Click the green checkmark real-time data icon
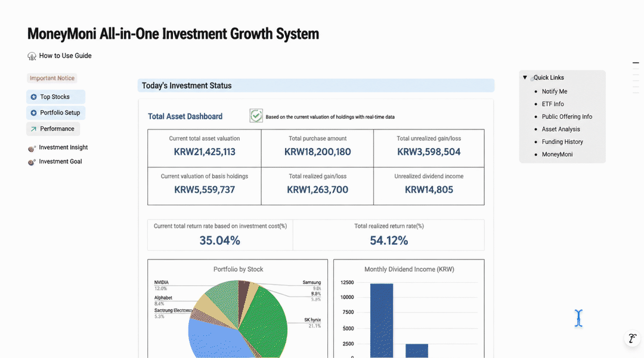This screenshot has height=358, width=644. click(x=256, y=116)
